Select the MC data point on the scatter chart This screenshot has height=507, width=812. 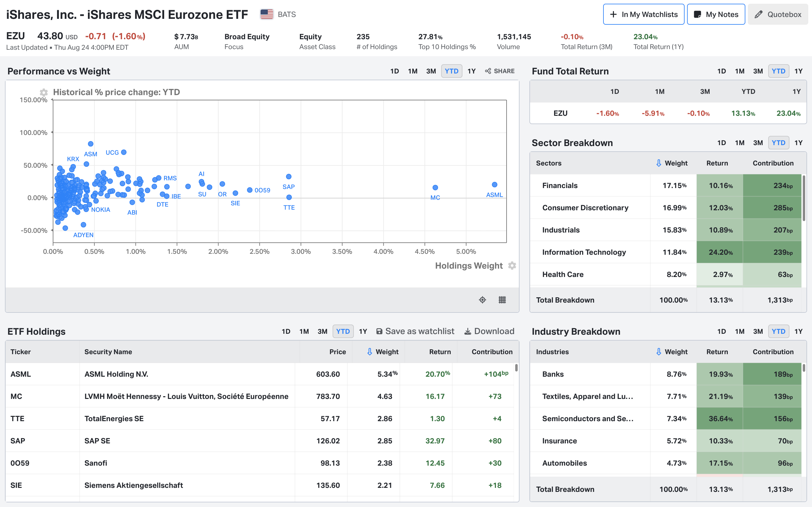pyautogui.click(x=435, y=187)
